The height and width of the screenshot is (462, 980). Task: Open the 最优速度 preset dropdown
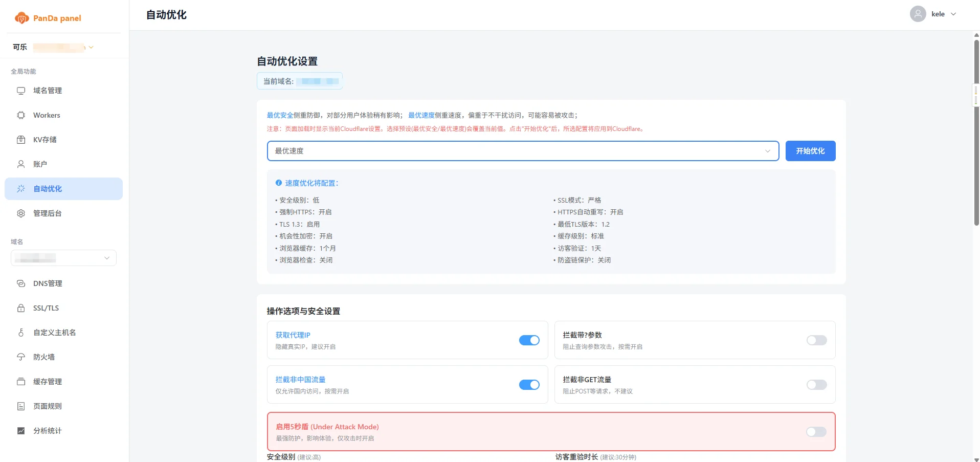(522, 151)
